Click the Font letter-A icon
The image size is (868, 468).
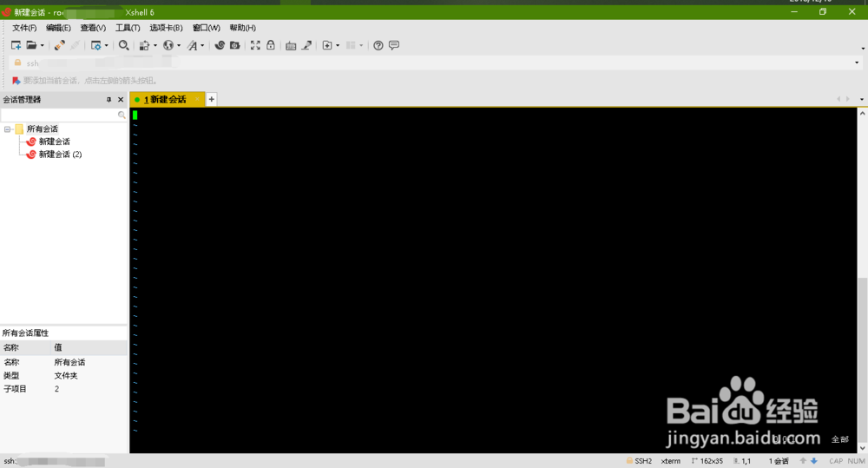coord(192,45)
